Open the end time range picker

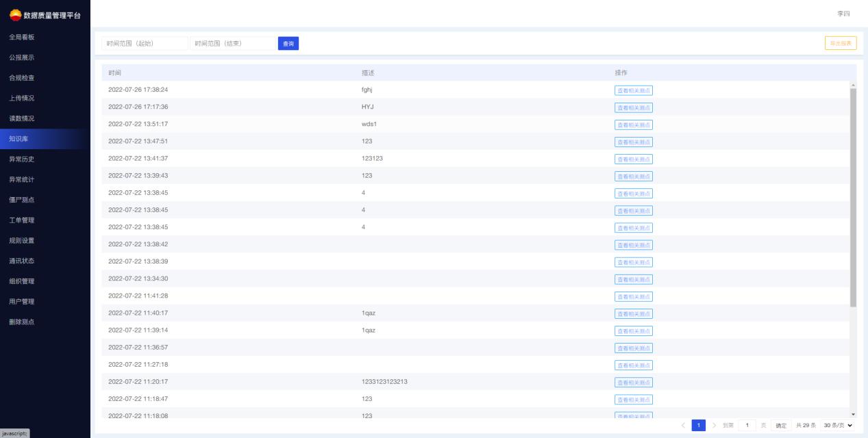232,44
